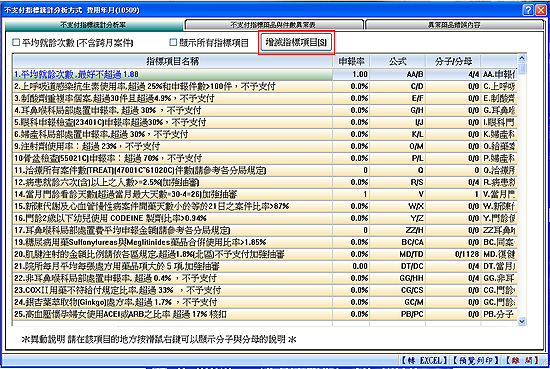Select row 1.平均就診次數 最好不超過1.88
Screen dimensions: 550x369
[x=265, y=74]
